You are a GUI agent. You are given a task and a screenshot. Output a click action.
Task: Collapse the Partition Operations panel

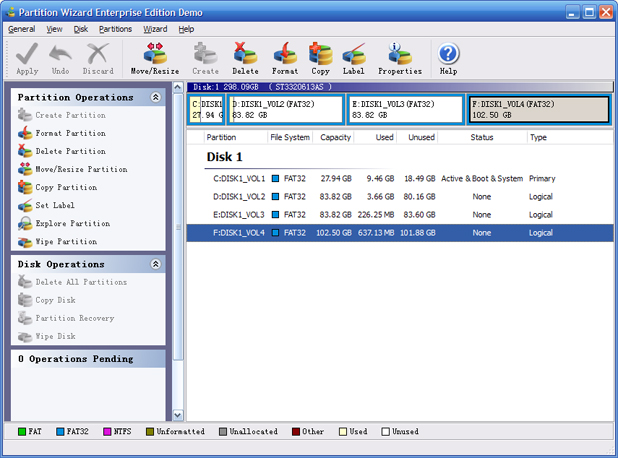(156, 97)
